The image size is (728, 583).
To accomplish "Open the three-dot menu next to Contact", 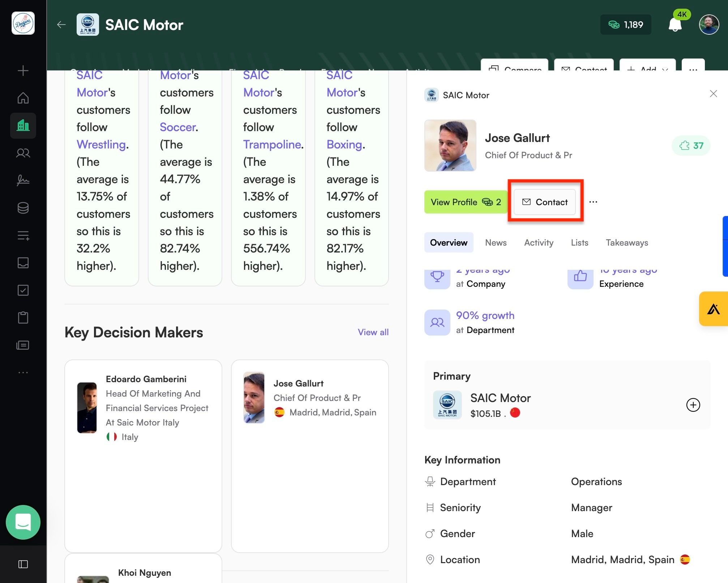I will tap(593, 202).
